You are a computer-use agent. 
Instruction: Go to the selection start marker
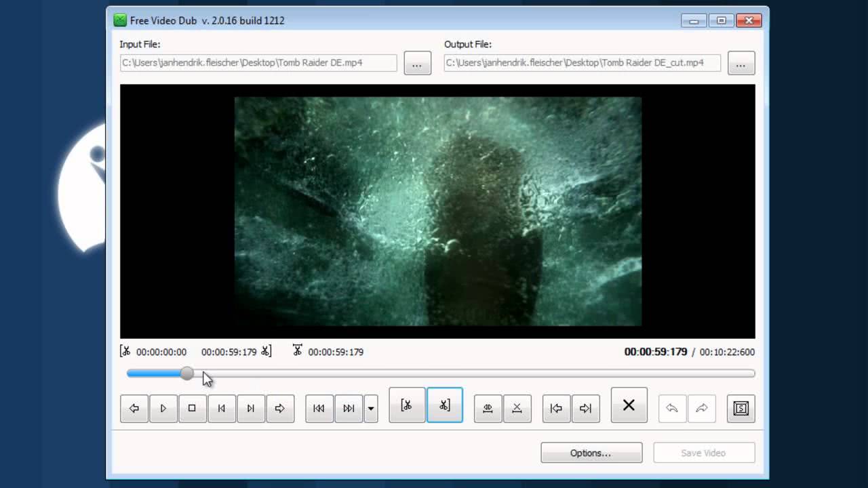556,408
